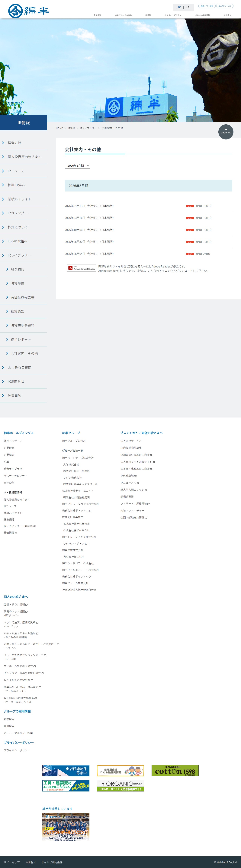Viewport: 241px width, 868px height.
Task: Open 有価証券報告書 in sidebar
Action: (24, 297)
